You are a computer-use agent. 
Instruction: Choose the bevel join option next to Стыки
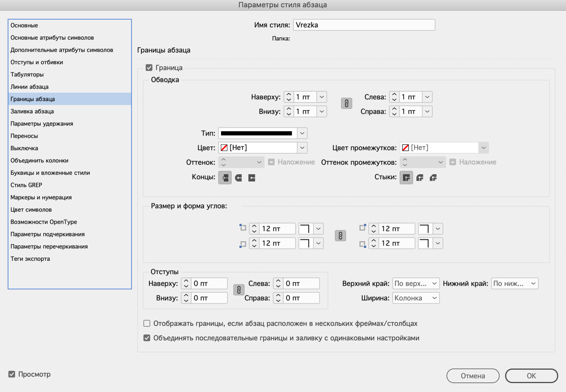click(x=433, y=178)
